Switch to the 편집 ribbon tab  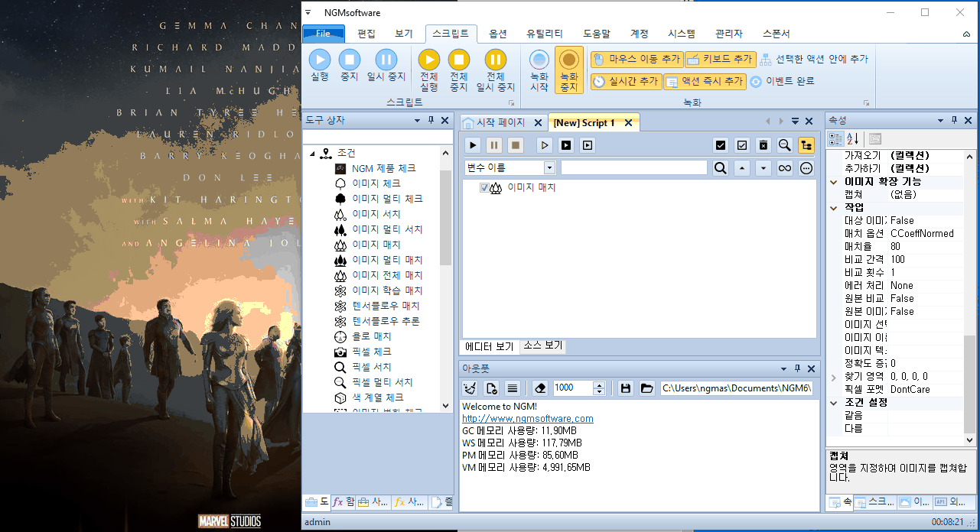pos(366,34)
